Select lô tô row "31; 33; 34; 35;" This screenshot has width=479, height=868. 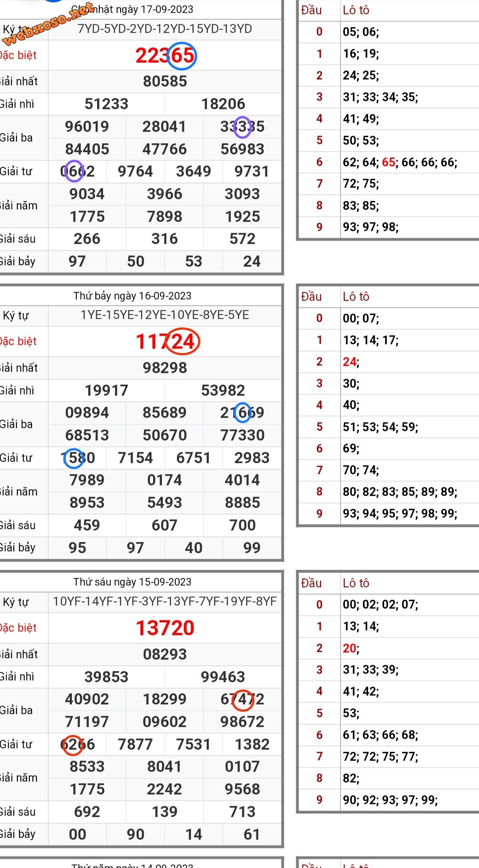point(380,97)
